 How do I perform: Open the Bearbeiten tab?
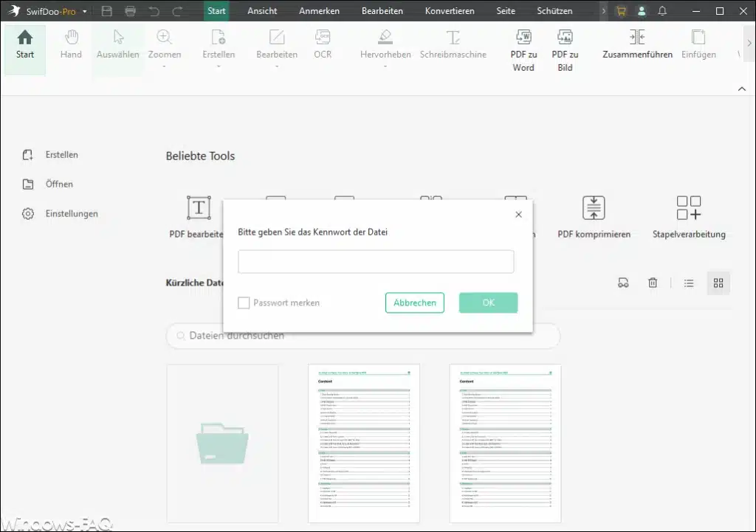[382, 10]
